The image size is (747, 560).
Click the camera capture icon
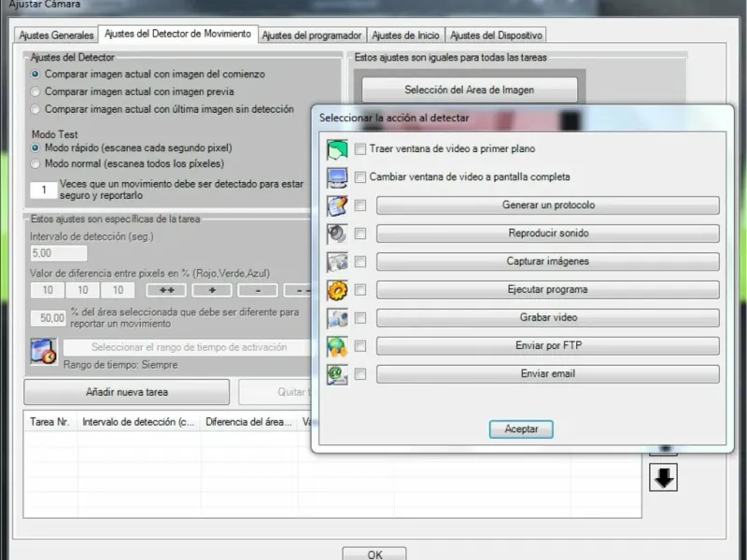coord(337,262)
